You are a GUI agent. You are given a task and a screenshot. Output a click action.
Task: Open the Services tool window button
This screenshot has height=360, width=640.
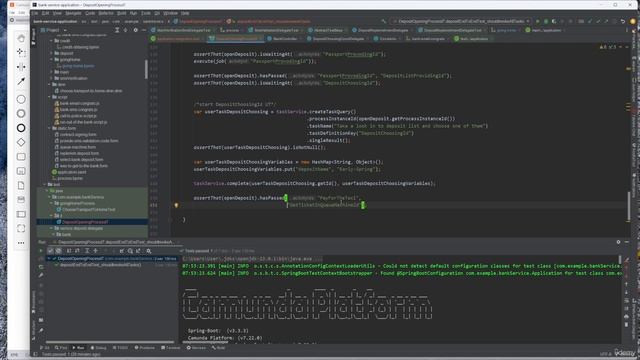(196, 348)
